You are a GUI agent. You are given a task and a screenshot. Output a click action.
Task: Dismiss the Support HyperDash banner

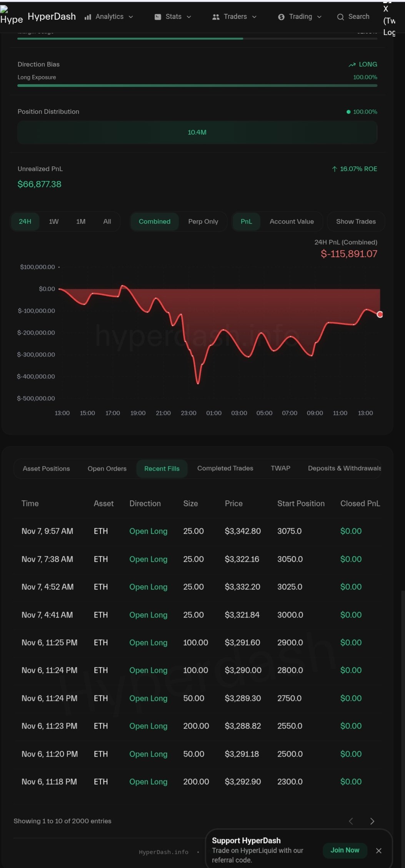point(378,851)
